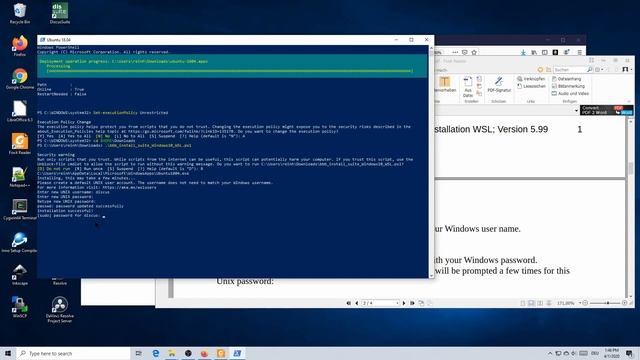Screen dimensions: 640x360
Task: Open File Explorer from the taskbar
Action: [172, 353]
